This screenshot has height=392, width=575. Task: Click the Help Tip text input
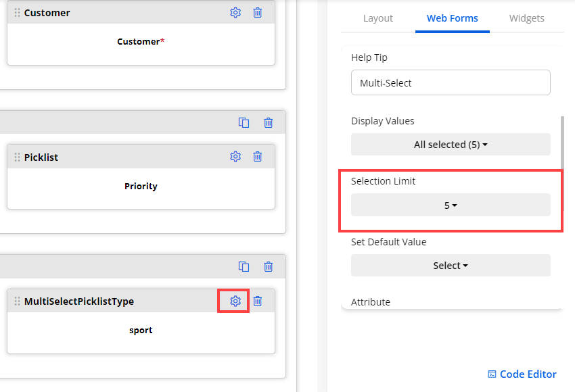point(451,82)
